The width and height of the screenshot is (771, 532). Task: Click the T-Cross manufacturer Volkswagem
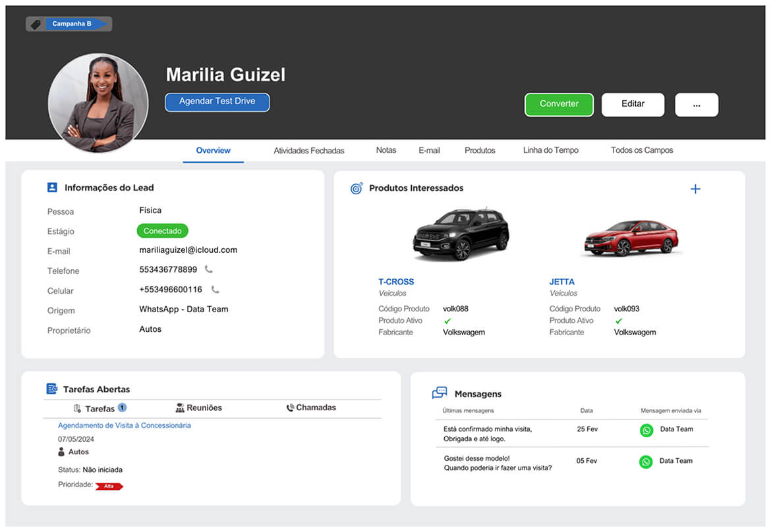(464, 332)
